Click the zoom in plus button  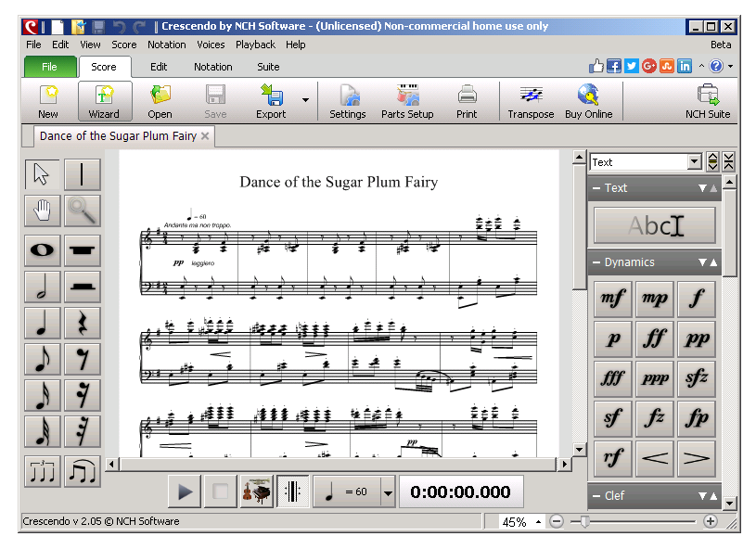coord(710,521)
